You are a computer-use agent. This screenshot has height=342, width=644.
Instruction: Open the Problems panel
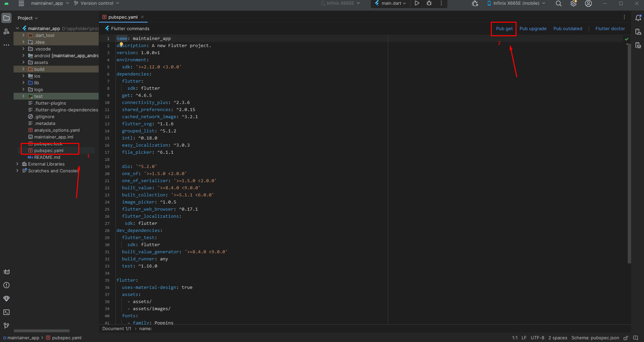[x=6, y=285]
